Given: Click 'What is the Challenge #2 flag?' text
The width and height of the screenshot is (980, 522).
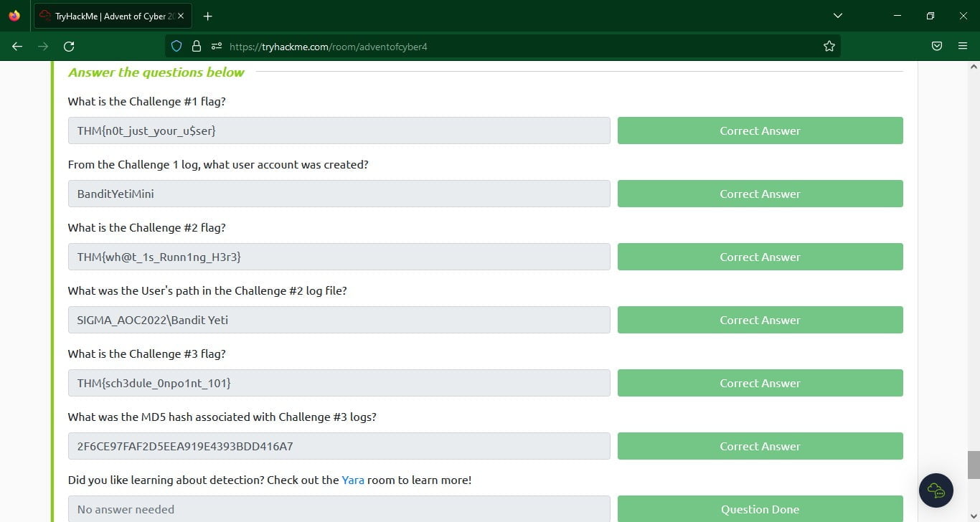Looking at the screenshot, I should coord(147,227).
